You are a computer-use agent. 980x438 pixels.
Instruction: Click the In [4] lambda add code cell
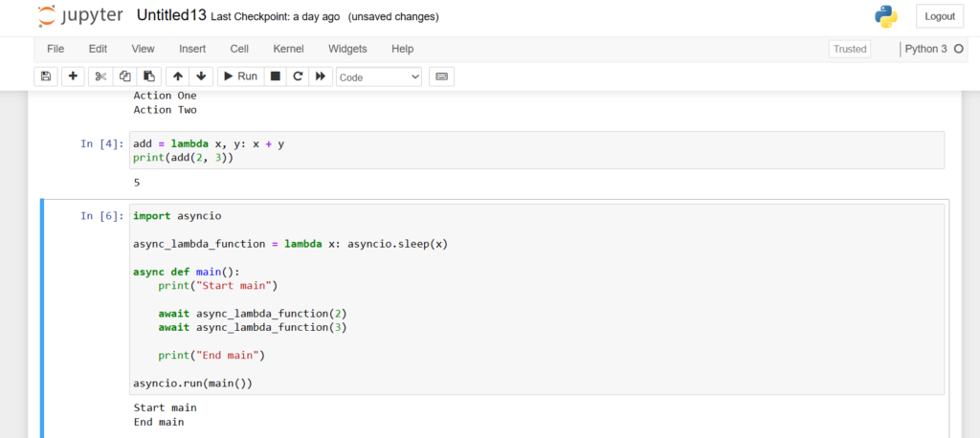point(537,150)
